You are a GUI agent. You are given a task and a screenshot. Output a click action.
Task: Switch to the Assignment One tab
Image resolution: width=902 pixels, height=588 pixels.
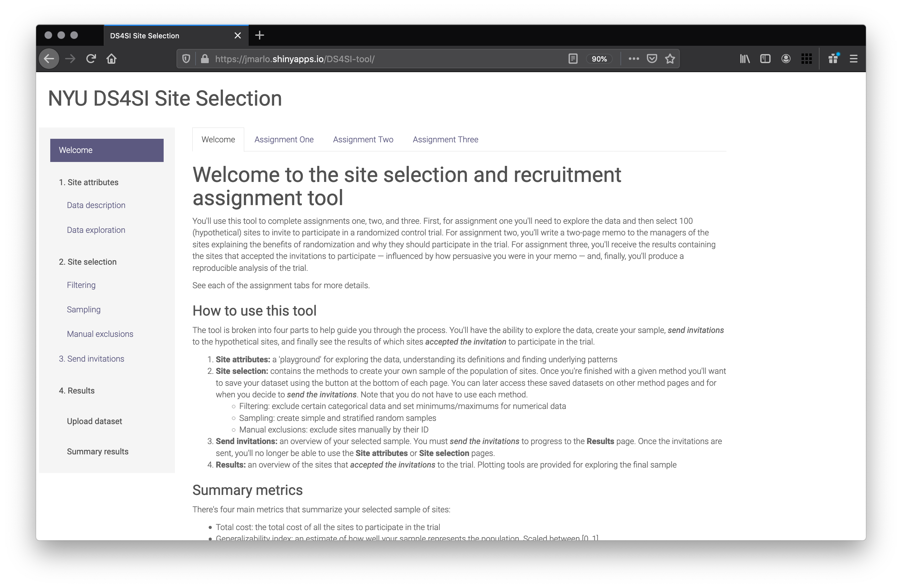point(284,139)
